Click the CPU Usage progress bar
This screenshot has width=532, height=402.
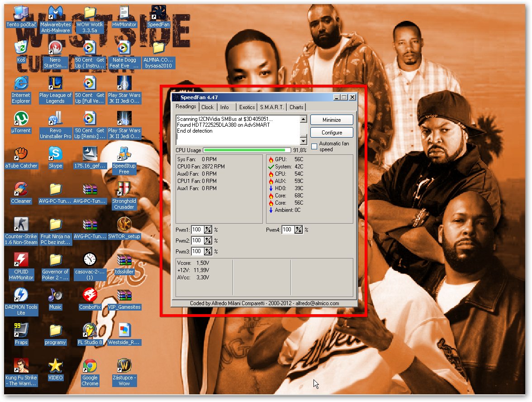(247, 150)
